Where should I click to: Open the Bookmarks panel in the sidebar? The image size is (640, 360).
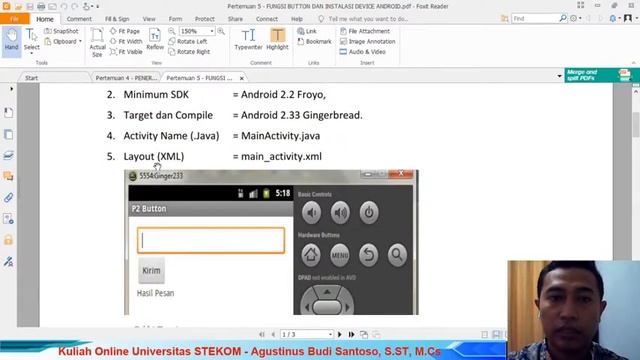tap(9, 113)
